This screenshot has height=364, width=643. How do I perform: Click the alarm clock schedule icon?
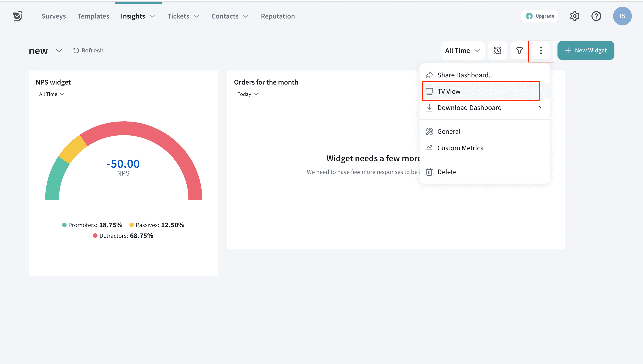coord(497,50)
